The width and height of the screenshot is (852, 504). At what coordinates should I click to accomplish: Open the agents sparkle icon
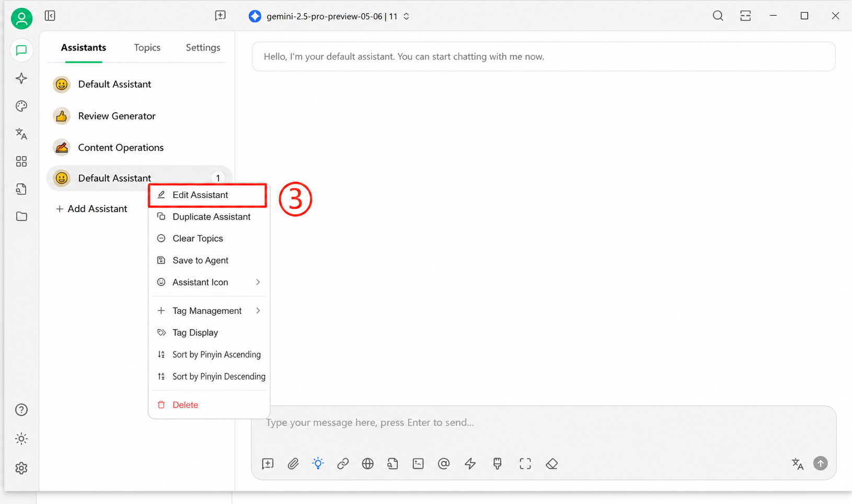click(x=21, y=78)
